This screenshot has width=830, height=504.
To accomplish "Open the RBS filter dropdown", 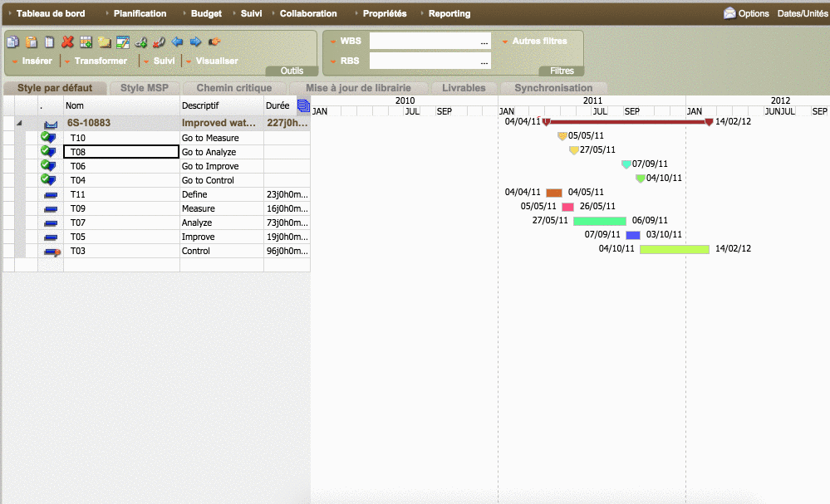I will [345, 61].
